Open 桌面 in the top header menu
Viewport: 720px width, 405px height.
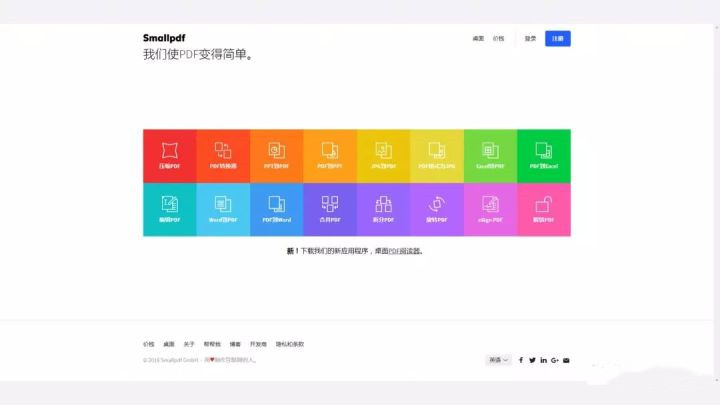(478, 39)
